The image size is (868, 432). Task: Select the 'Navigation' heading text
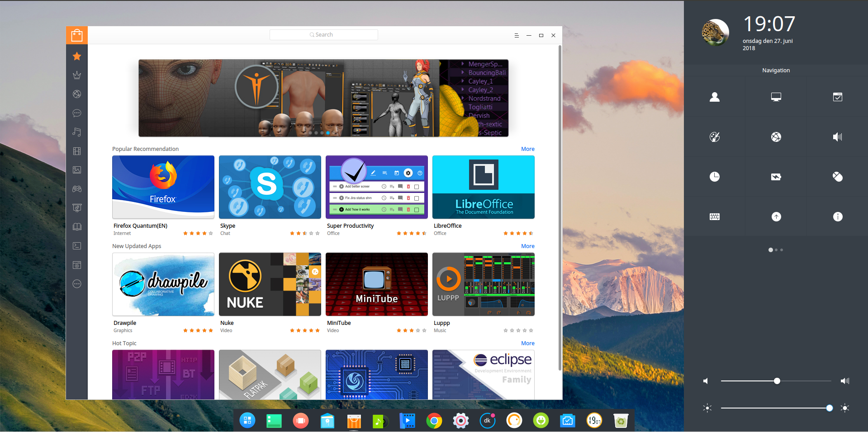(x=776, y=70)
